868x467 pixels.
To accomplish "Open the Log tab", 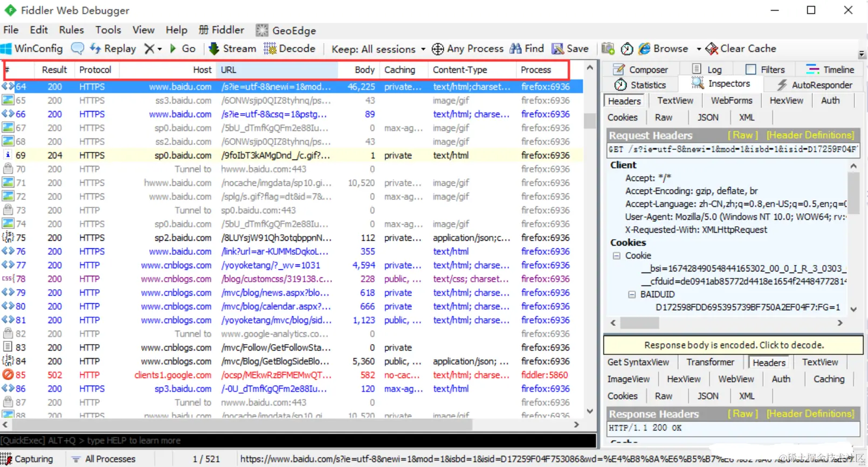I will tap(707, 69).
